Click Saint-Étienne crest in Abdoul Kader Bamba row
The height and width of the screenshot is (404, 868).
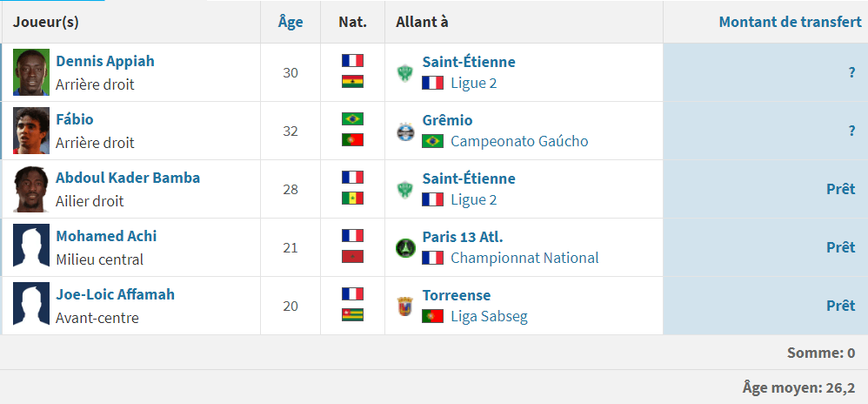(x=404, y=189)
